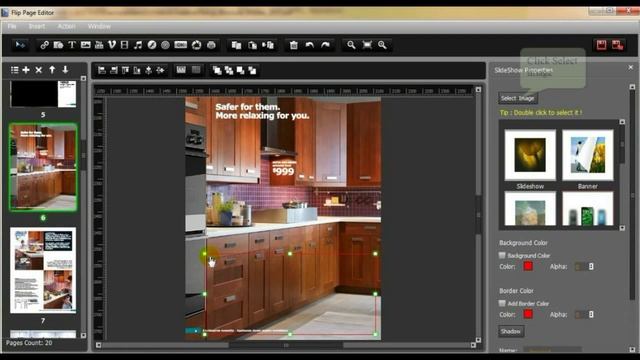Open the Window menu
Screen dimensions: 640x360
tap(99, 26)
